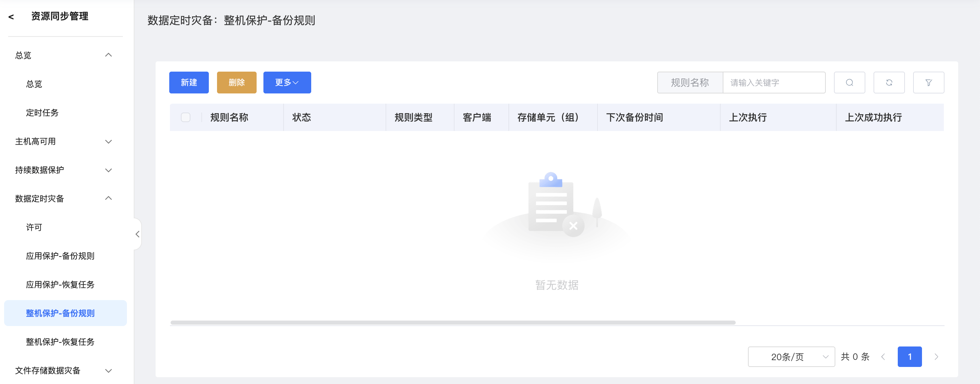Click the back arrow beside 资源同步管理
Viewport: 980px width, 384px height.
coord(11,17)
